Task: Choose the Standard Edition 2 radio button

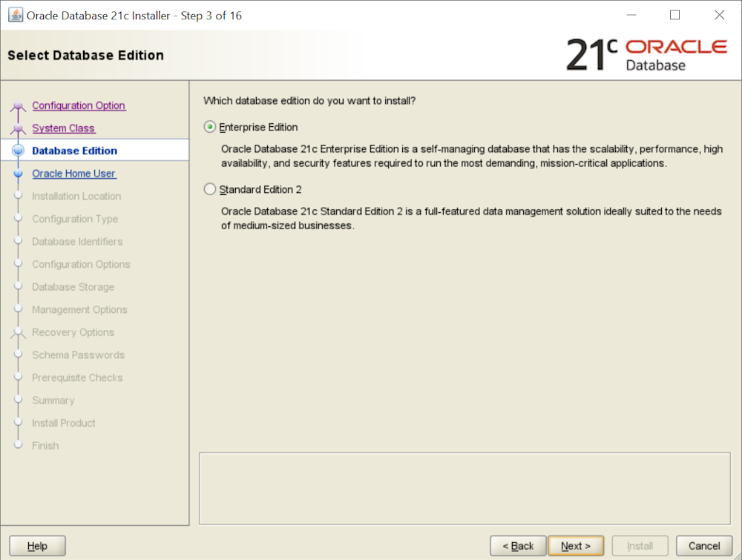Action: point(210,189)
